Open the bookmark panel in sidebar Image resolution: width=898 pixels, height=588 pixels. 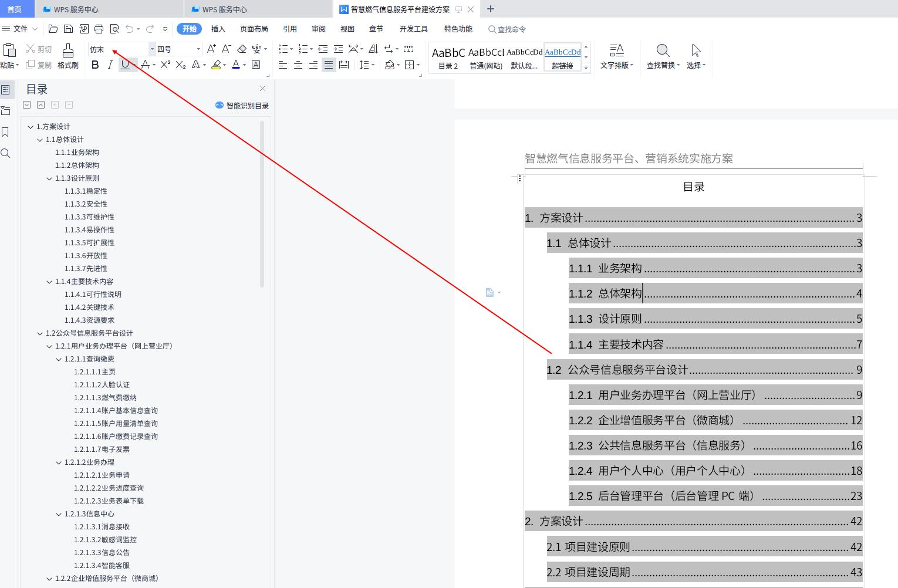(x=6, y=132)
